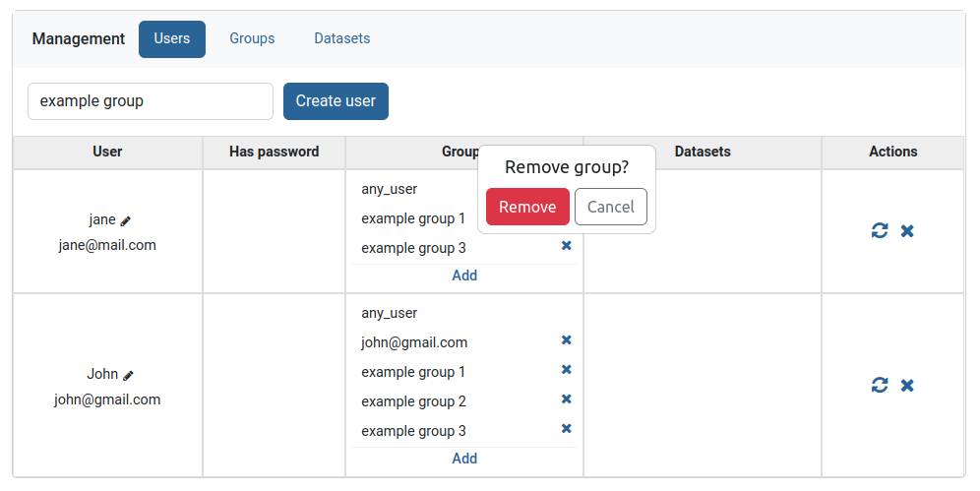The image size is (980, 491).
Task: Remove example group 3 from jane
Action: pyautogui.click(x=566, y=246)
